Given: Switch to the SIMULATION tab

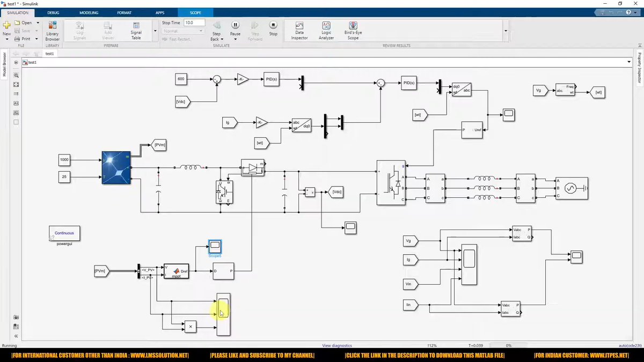Looking at the screenshot, I should (x=18, y=12).
